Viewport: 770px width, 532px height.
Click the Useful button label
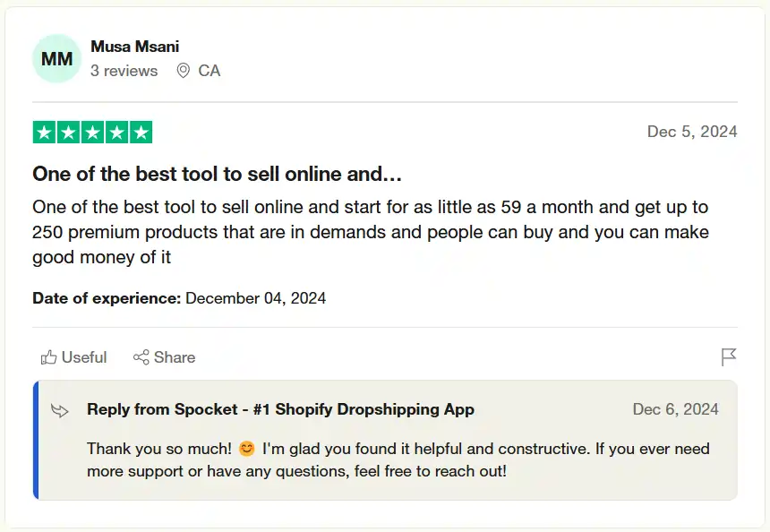coord(84,357)
